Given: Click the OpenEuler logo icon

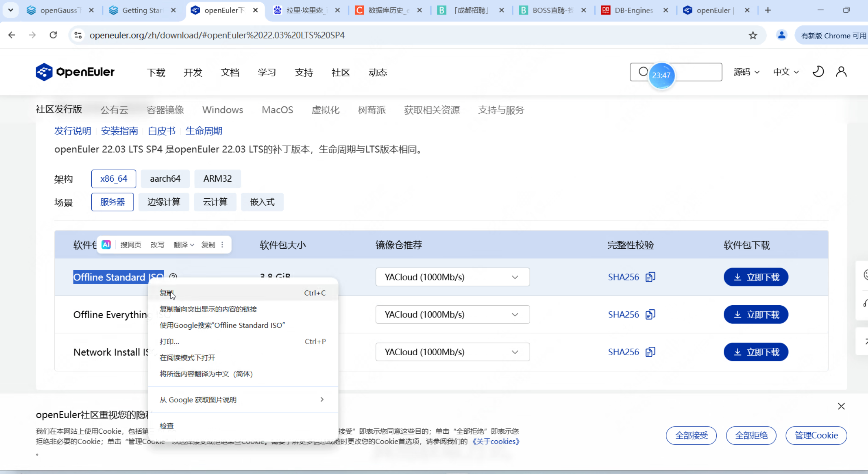Looking at the screenshot, I should pos(44,72).
